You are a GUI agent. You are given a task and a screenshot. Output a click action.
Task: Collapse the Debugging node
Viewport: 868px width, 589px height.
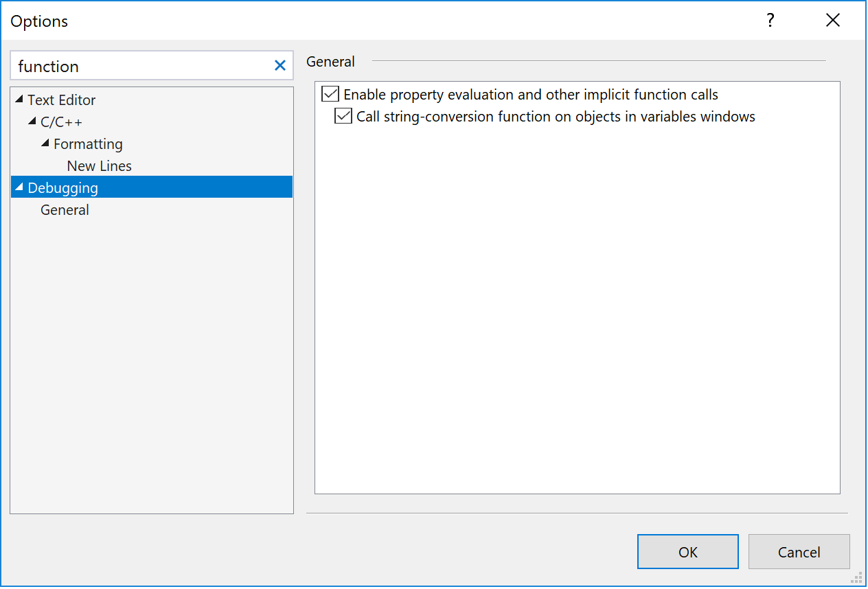coord(18,187)
